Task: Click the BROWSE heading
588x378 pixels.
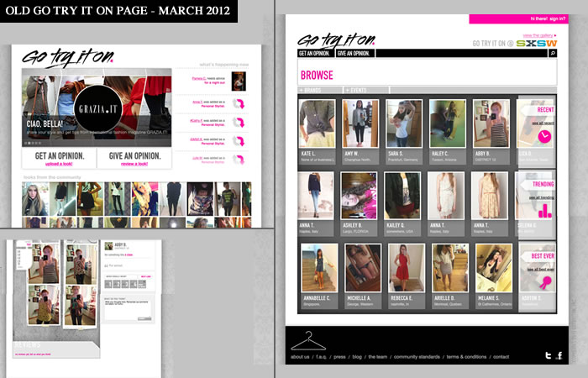Action: click(x=317, y=76)
